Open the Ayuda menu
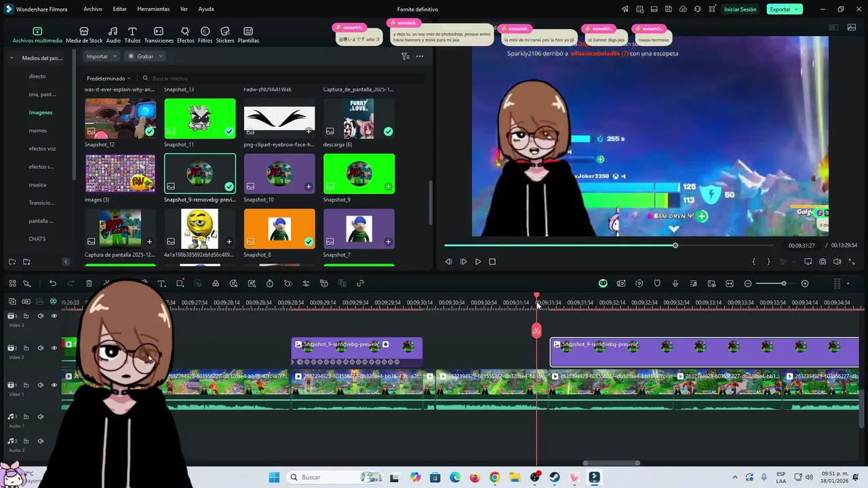 tap(206, 9)
